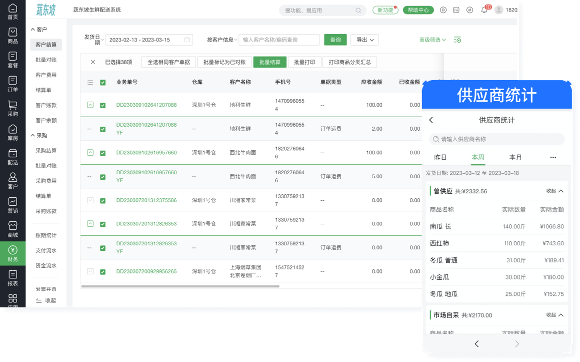Switch to the 本周 tab
580x362 pixels.
tap(478, 157)
